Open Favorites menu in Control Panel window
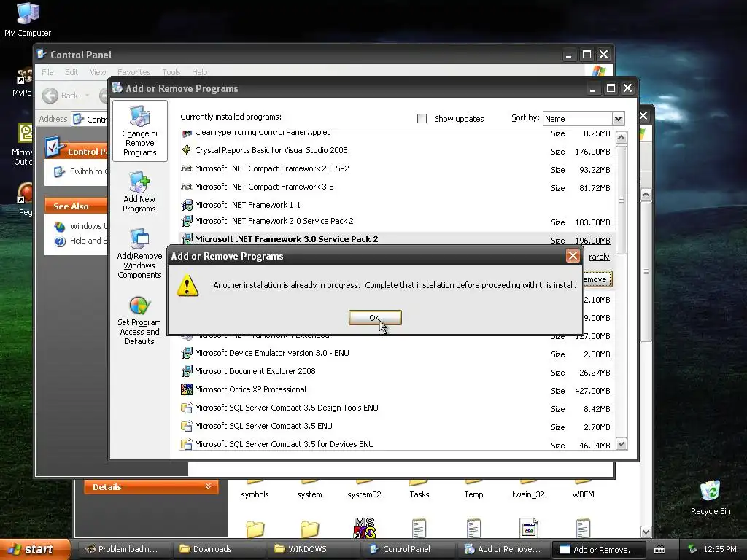The image size is (747, 560). [x=134, y=72]
